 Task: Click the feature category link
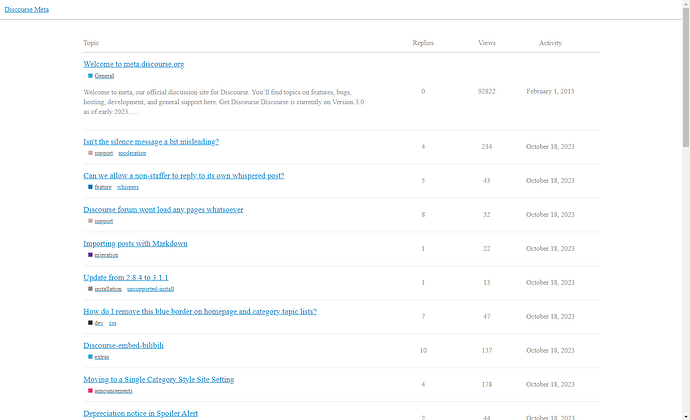tap(103, 187)
